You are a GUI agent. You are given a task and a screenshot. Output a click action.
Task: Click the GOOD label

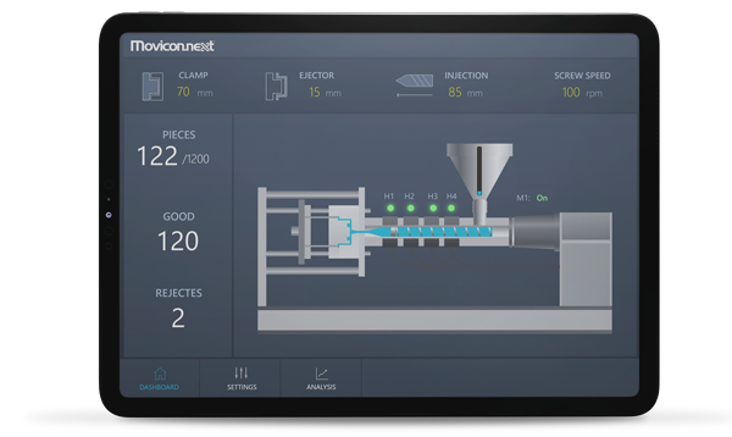tap(179, 217)
